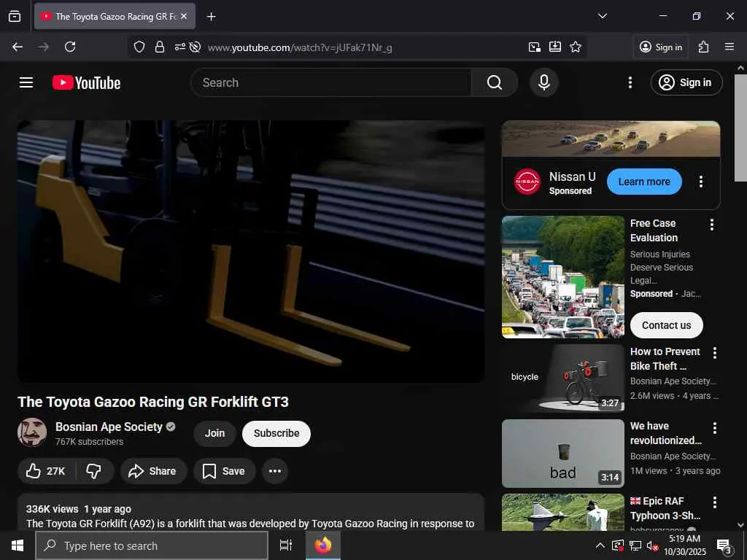Reload the page
Image resolution: width=747 pixels, height=560 pixels.
[x=70, y=47]
